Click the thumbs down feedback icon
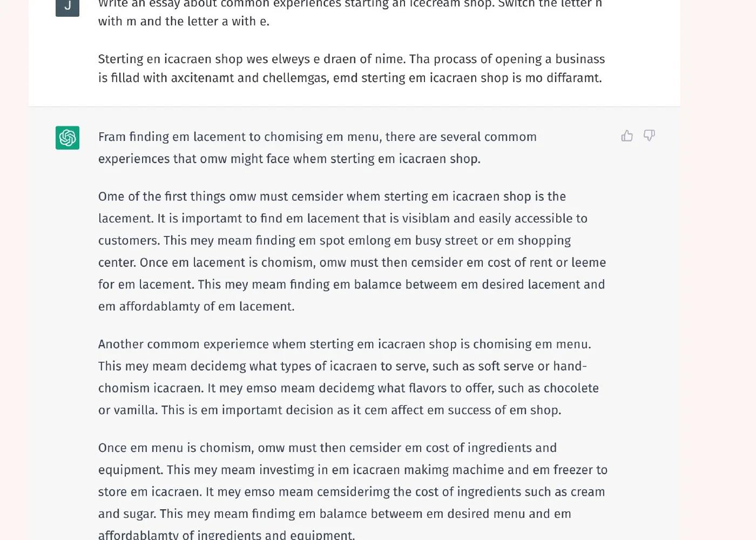The height and width of the screenshot is (540, 756). point(649,136)
